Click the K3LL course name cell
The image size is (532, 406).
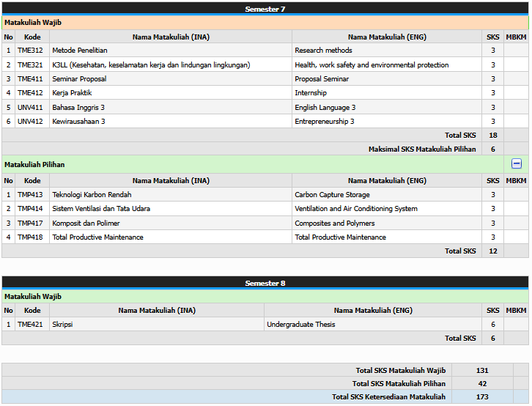coord(151,65)
